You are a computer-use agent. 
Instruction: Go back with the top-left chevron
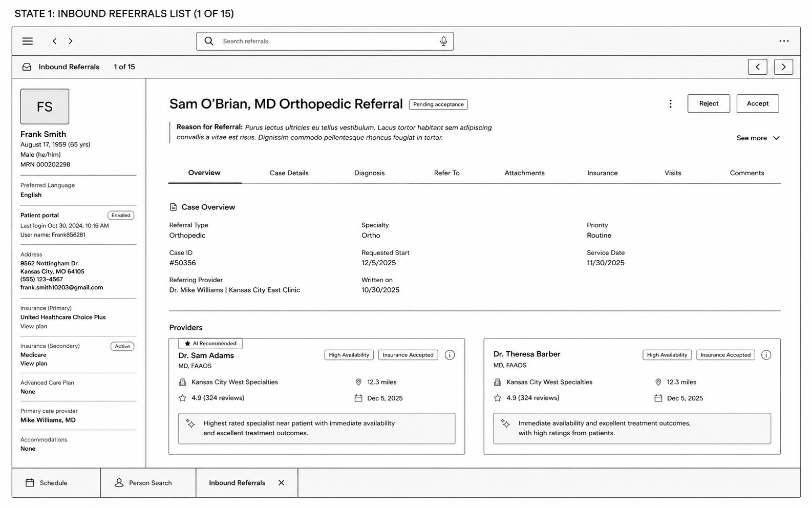(x=54, y=41)
